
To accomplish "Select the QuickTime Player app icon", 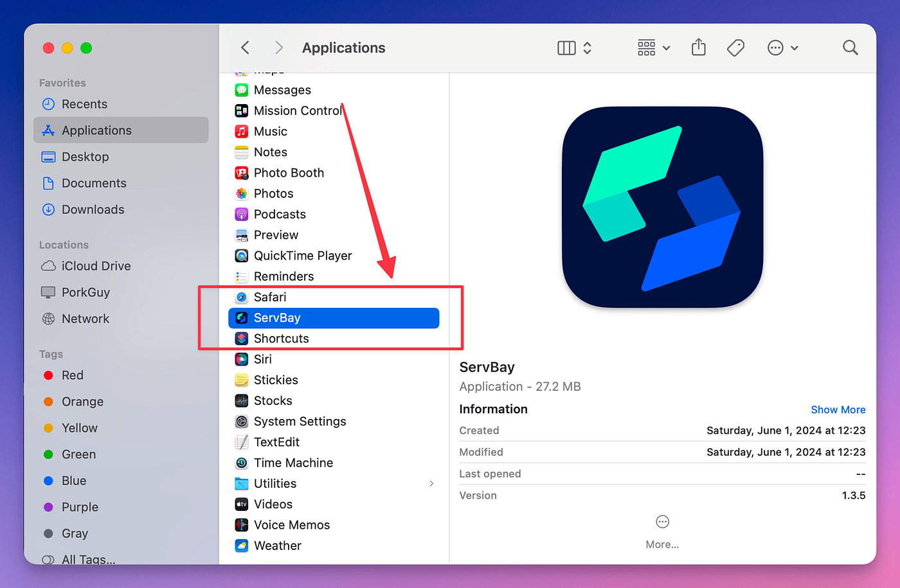I will click(x=242, y=256).
